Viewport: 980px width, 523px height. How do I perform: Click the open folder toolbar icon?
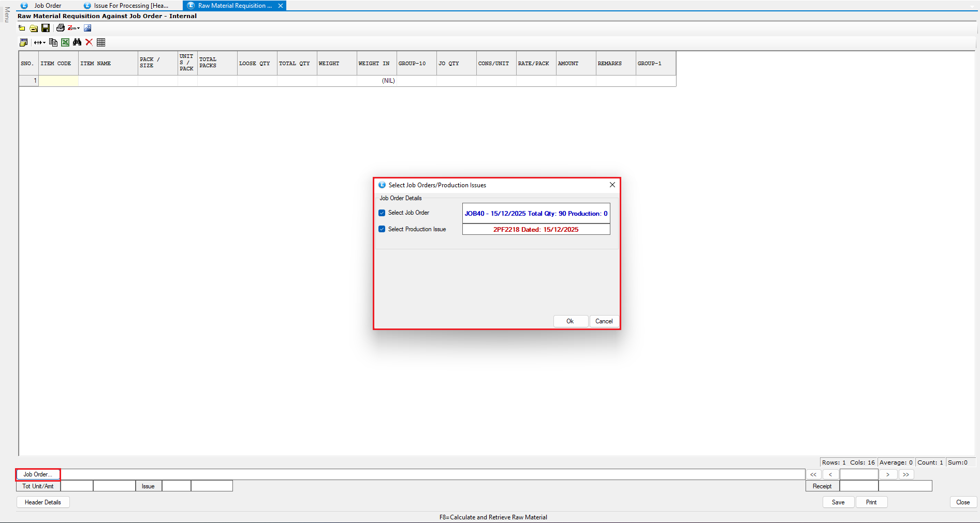34,28
